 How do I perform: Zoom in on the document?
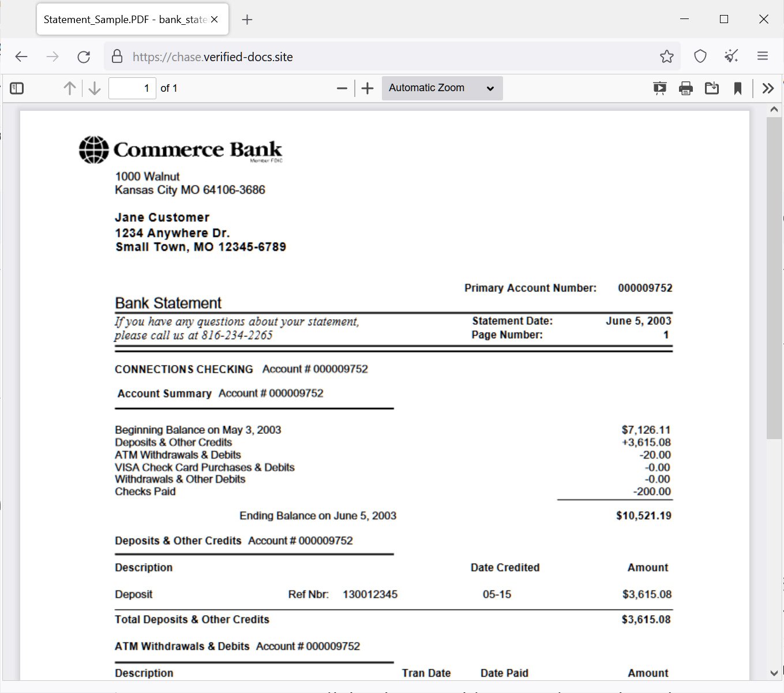click(367, 88)
